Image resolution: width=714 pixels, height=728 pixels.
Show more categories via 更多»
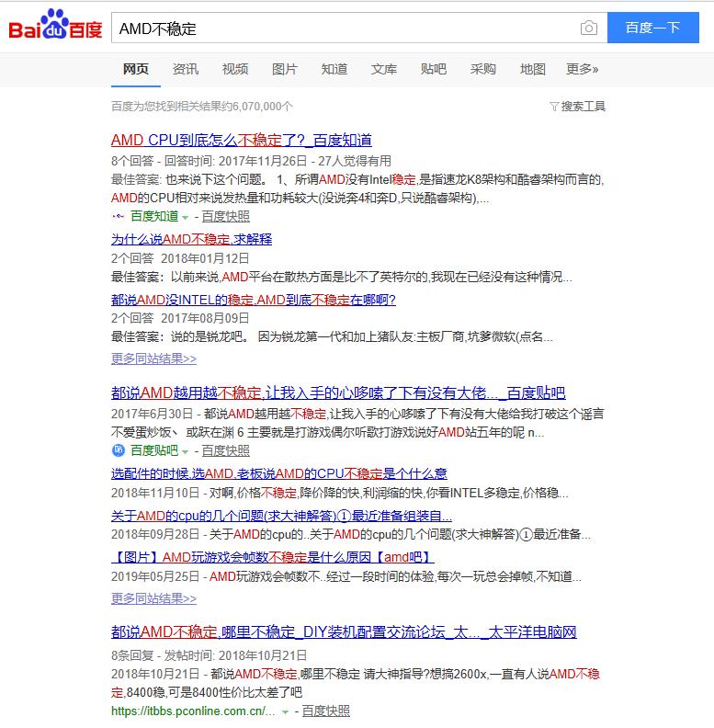pos(583,69)
